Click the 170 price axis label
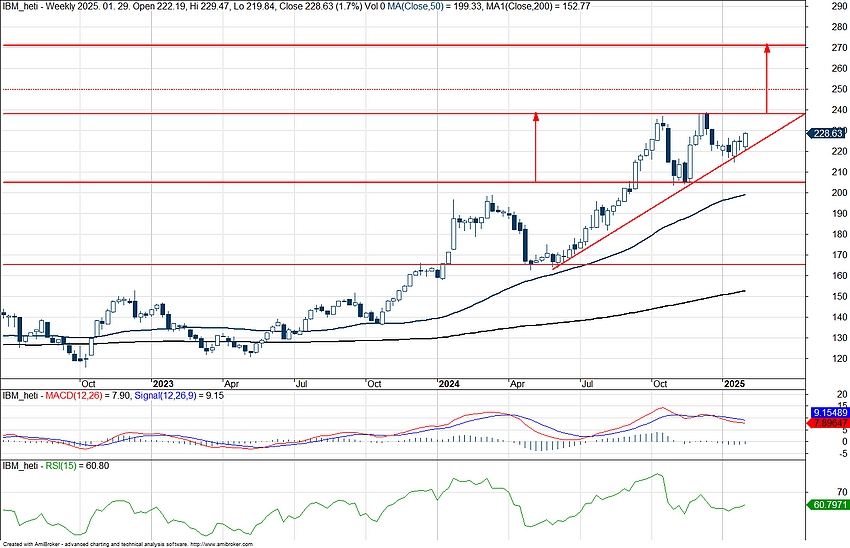 click(x=839, y=255)
